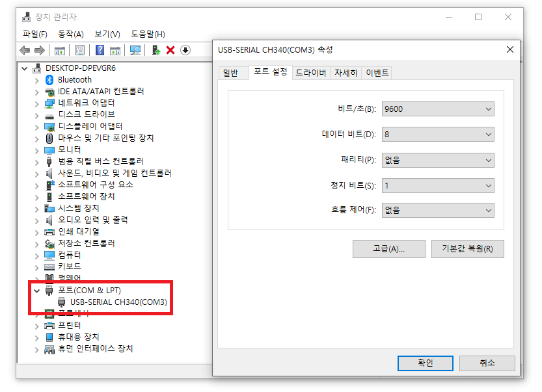Image resolution: width=542 pixels, height=392 pixels.
Task: Click the 휴먼 인터페이스 장치 icon
Action: click(49, 350)
